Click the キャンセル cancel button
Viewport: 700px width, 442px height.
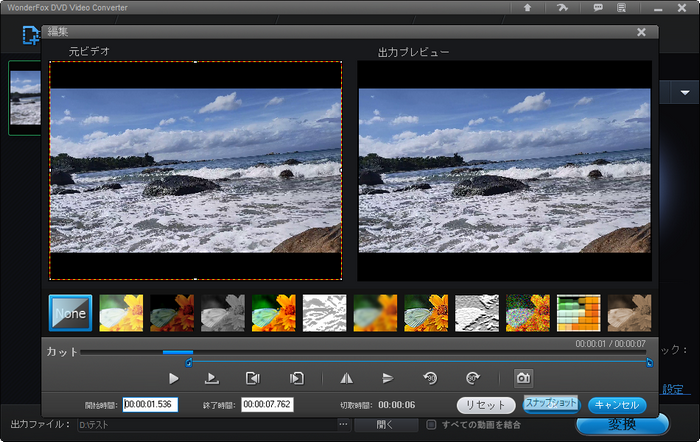click(617, 405)
